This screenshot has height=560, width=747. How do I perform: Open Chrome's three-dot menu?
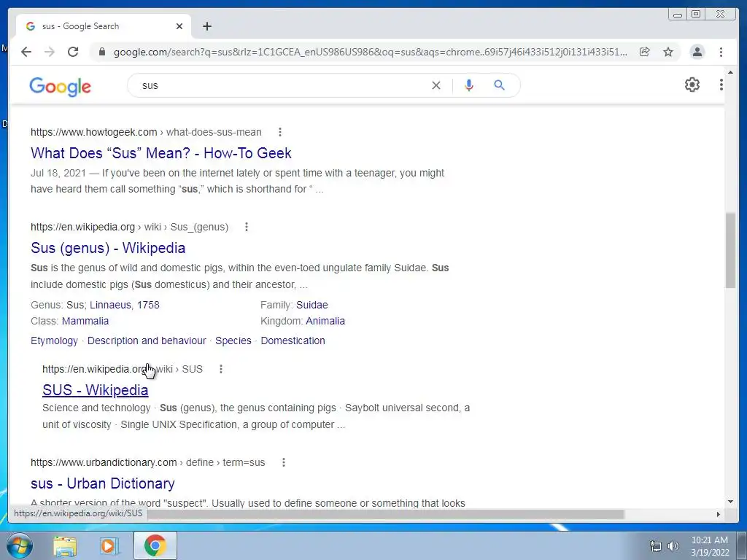coord(721,52)
